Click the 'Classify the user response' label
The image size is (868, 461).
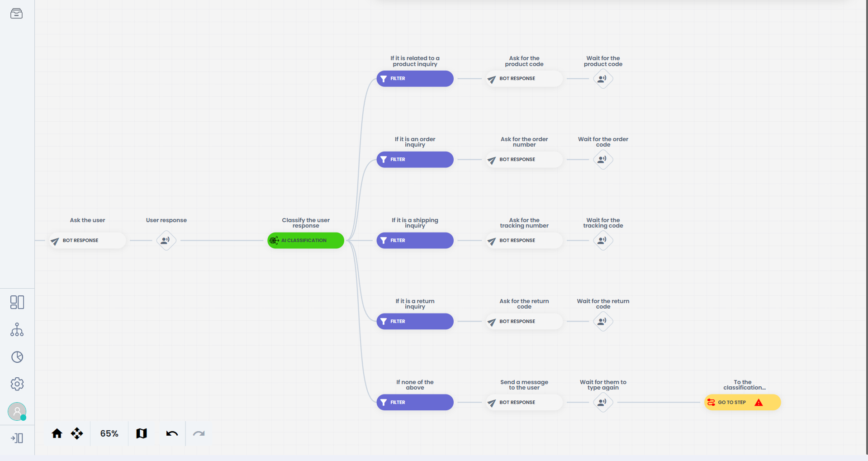point(306,223)
